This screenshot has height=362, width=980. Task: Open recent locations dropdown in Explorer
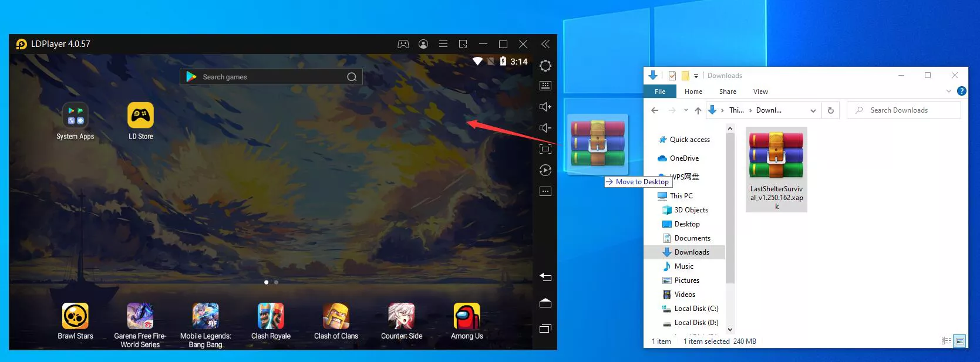coord(686,110)
